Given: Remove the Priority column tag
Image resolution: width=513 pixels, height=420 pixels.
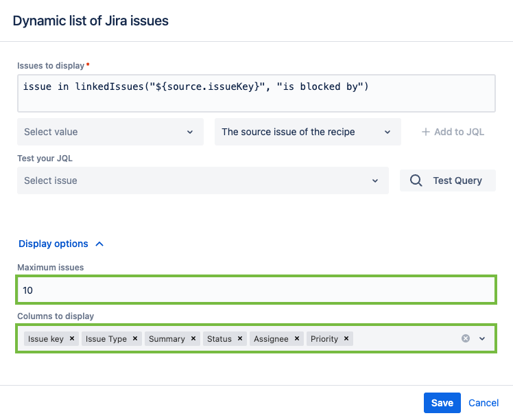Looking at the screenshot, I should [346, 338].
